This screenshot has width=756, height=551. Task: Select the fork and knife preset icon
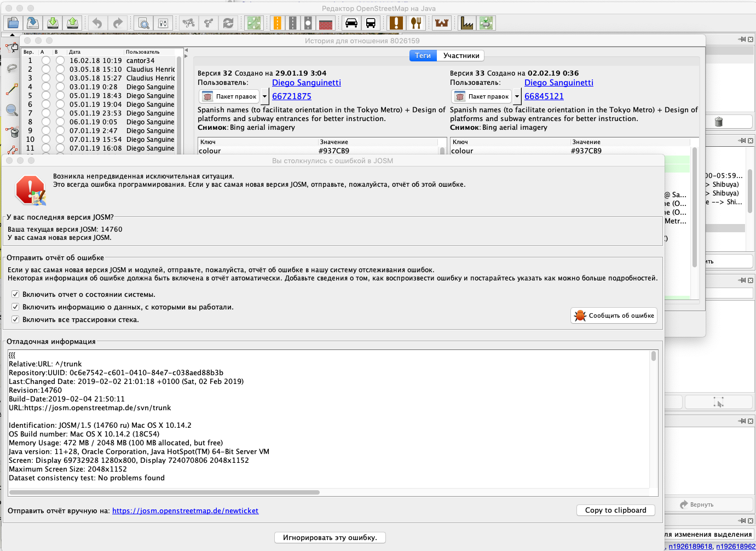click(417, 23)
